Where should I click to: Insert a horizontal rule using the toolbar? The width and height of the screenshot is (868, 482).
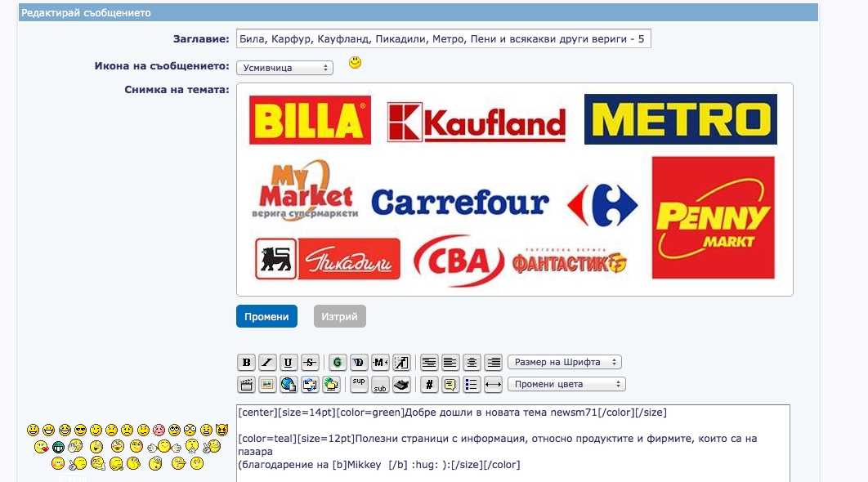[x=493, y=384]
